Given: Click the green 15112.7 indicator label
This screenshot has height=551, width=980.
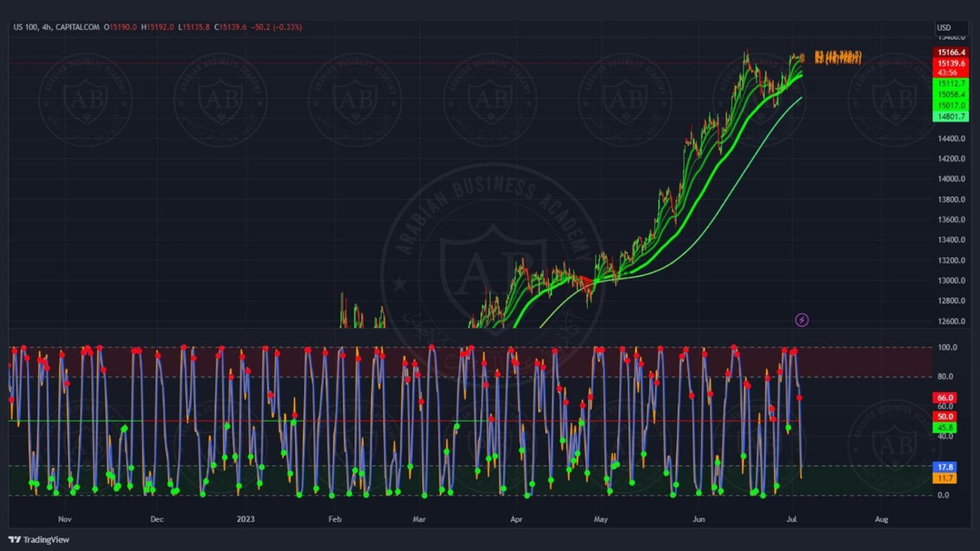Looking at the screenshot, I should [951, 84].
